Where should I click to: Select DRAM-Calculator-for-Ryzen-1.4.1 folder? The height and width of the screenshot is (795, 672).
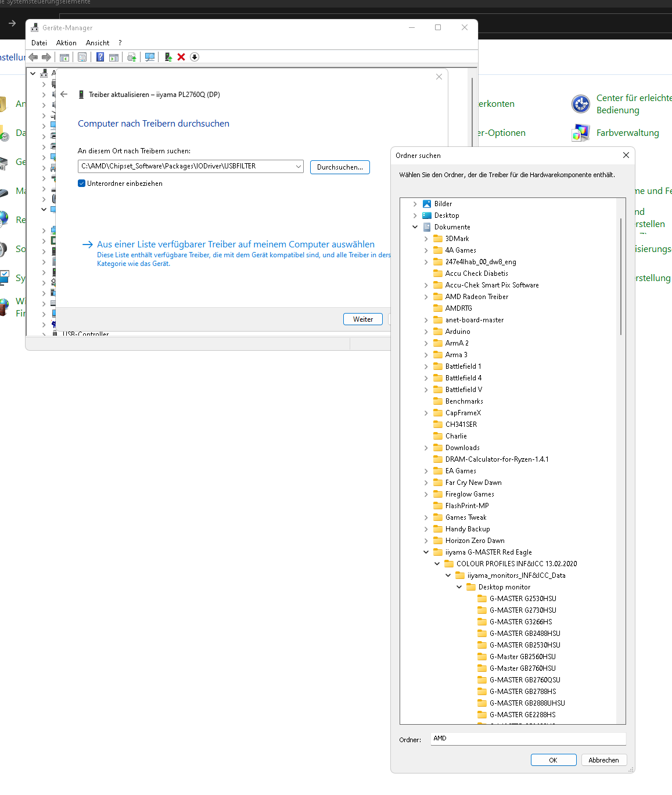[x=497, y=459]
